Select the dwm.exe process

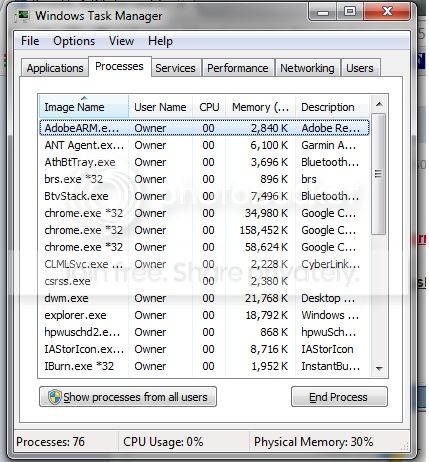(x=204, y=298)
